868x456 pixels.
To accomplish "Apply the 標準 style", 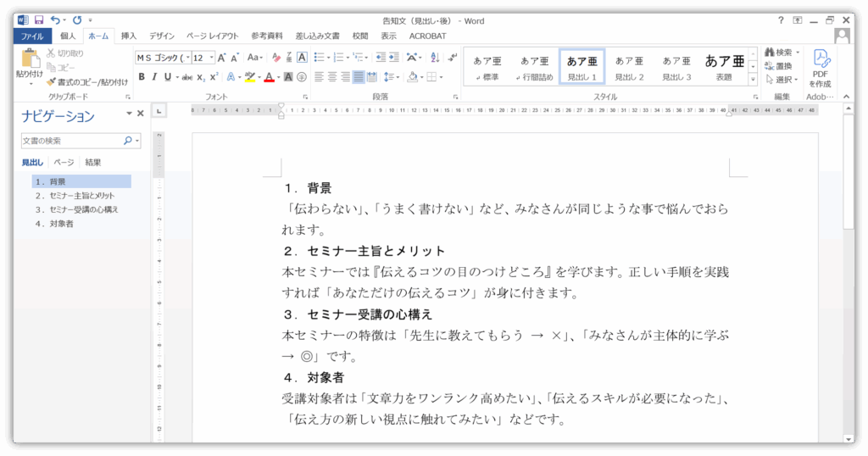I will 487,67.
